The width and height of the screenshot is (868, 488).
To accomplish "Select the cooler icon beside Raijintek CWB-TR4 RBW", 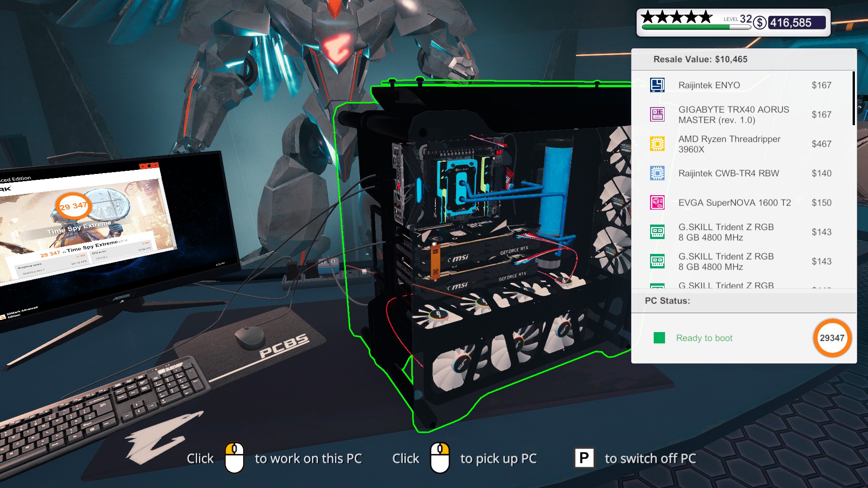I will point(657,173).
